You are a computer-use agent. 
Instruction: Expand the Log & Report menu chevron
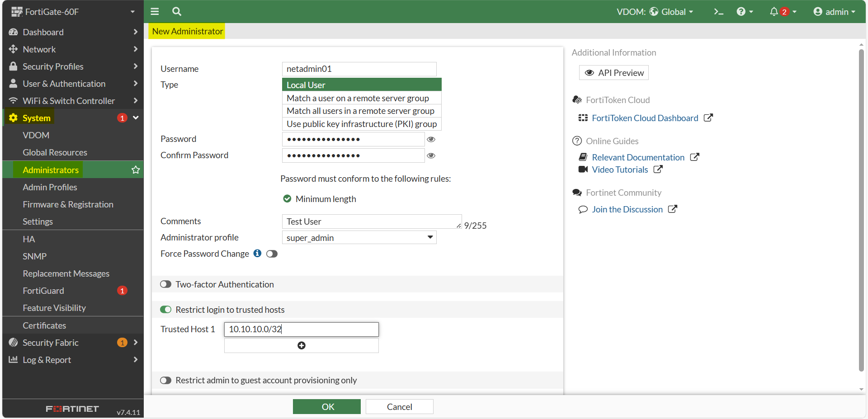coord(135,360)
